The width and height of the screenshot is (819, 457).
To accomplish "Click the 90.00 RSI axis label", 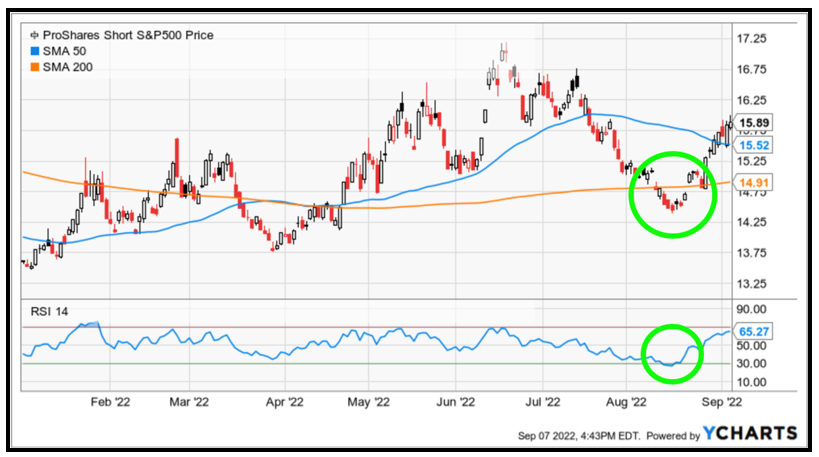I will tap(752, 309).
